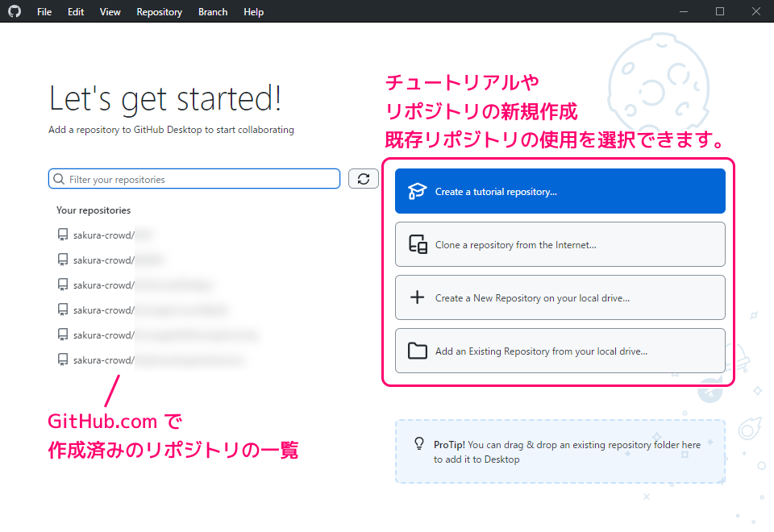Clone a repository from the Internet

560,244
